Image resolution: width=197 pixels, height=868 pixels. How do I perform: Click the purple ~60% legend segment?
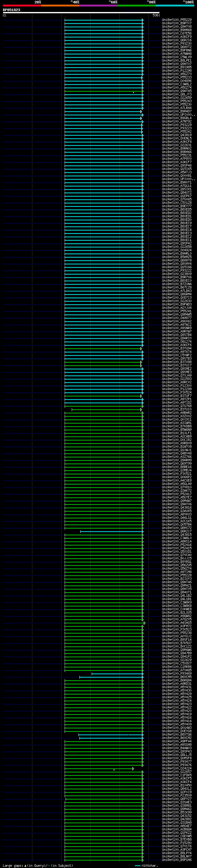click(x=99, y=6)
